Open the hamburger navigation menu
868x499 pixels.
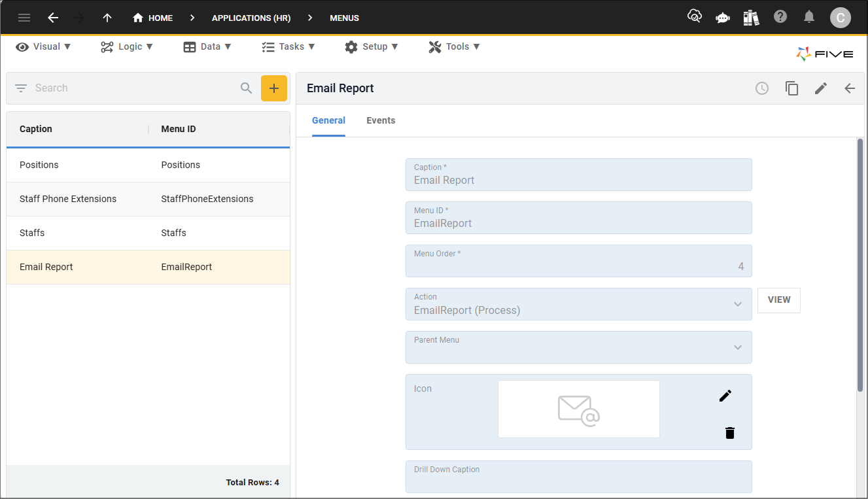(24, 18)
